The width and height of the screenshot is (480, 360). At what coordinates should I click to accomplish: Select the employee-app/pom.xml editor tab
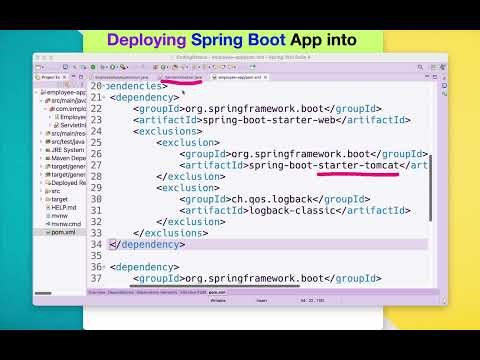[240, 77]
